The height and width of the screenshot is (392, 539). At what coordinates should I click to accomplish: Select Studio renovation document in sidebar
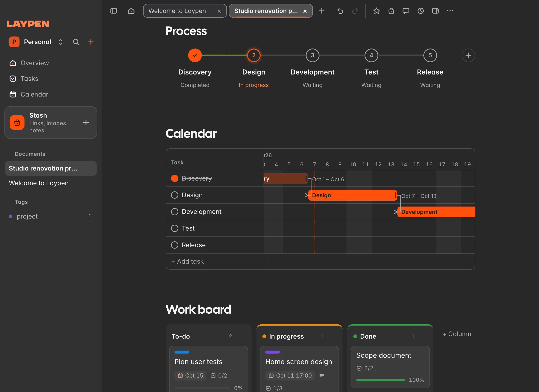[x=51, y=168]
